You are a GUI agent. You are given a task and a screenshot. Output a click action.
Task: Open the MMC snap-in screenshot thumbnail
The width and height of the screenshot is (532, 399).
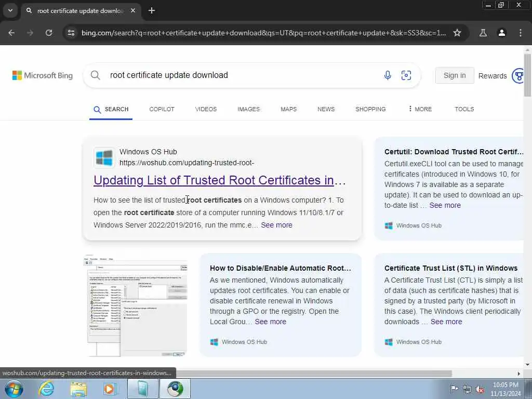click(x=136, y=305)
